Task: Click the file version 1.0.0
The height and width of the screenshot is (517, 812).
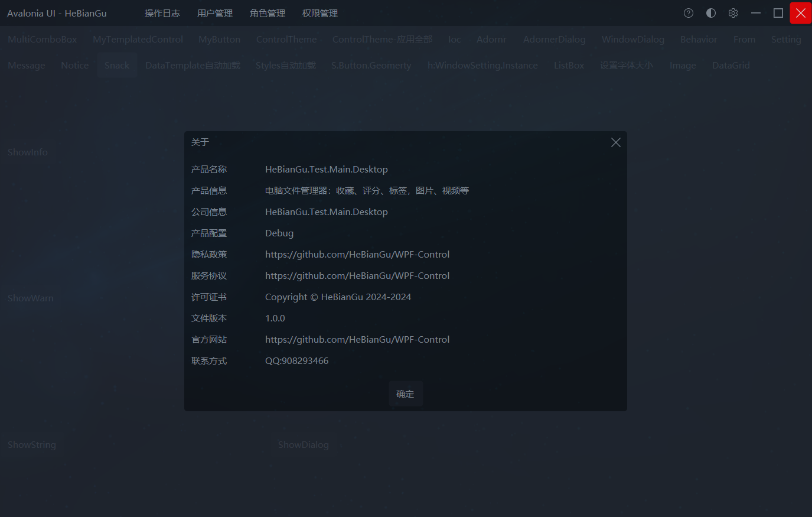Action: pos(275,318)
